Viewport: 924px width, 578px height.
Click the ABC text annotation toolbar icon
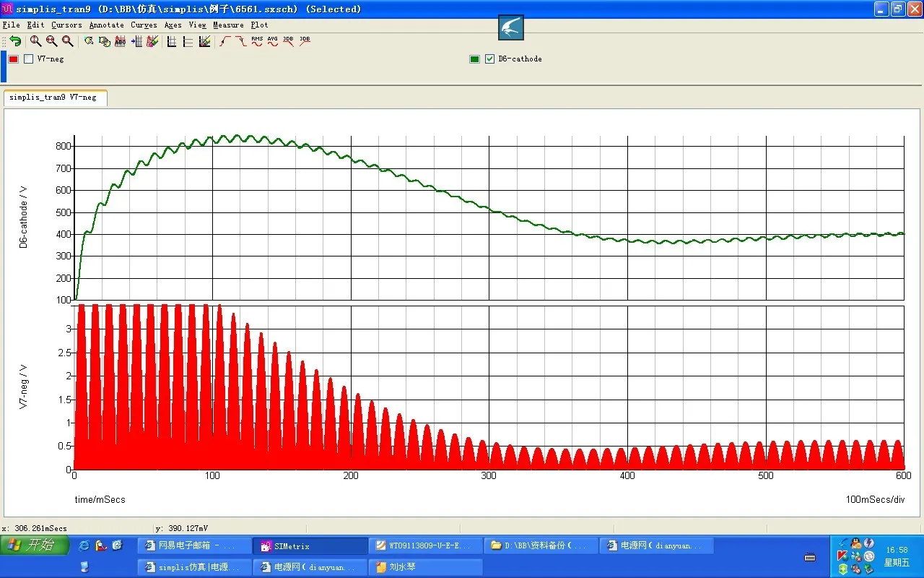coord(121,42)
